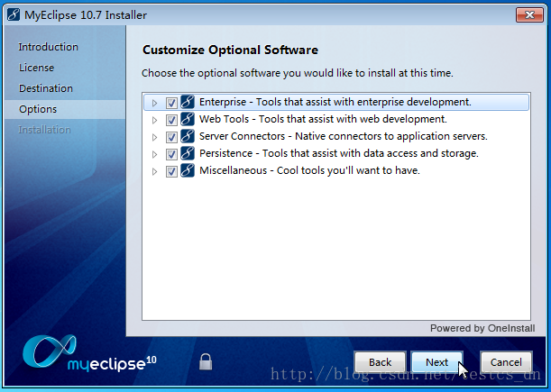The width and height of the screenshot is (551, 392).
Task: Cancel the installation
Action: (506, 361)
